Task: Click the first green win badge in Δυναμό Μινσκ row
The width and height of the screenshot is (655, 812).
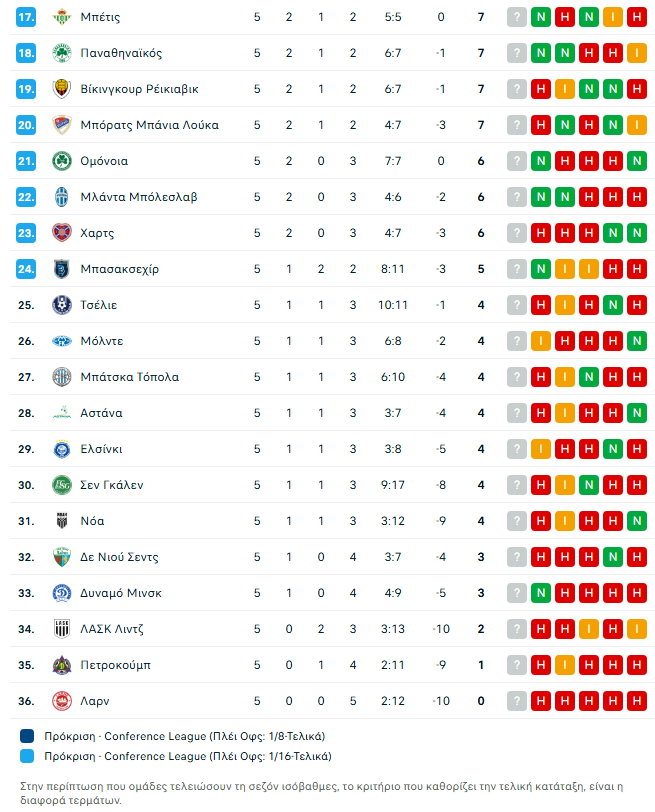Action: (x=541, y=593)
